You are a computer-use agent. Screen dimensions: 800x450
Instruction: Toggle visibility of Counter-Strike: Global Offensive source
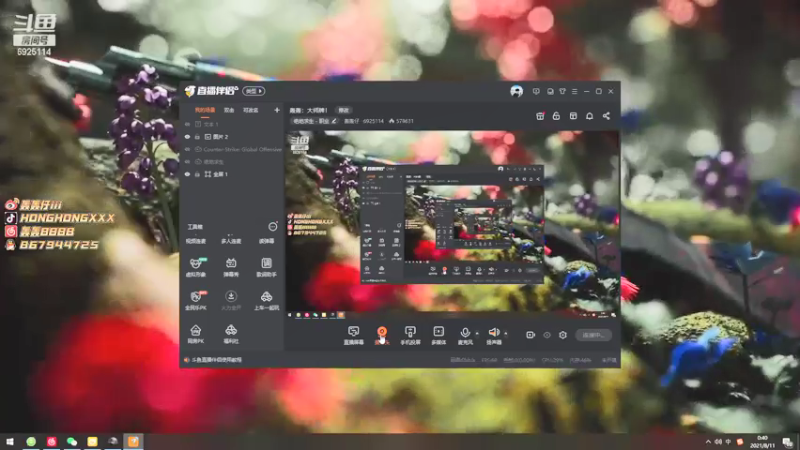187,149
